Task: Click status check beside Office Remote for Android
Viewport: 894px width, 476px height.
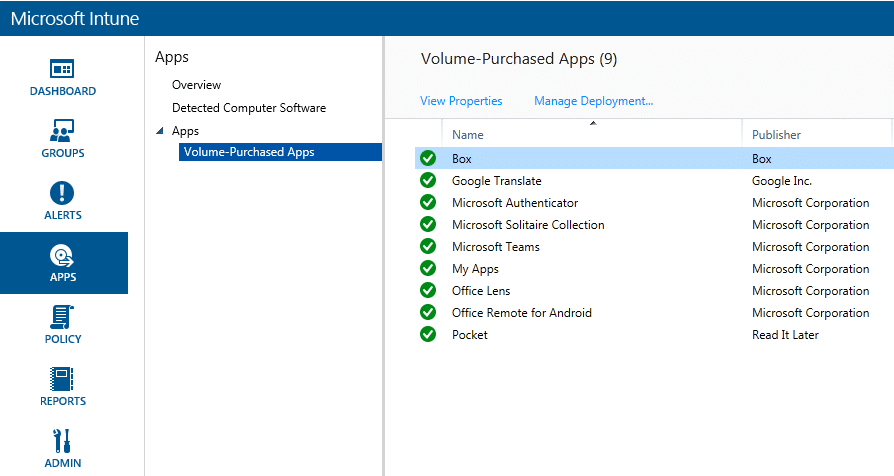Action: [428, 312]
